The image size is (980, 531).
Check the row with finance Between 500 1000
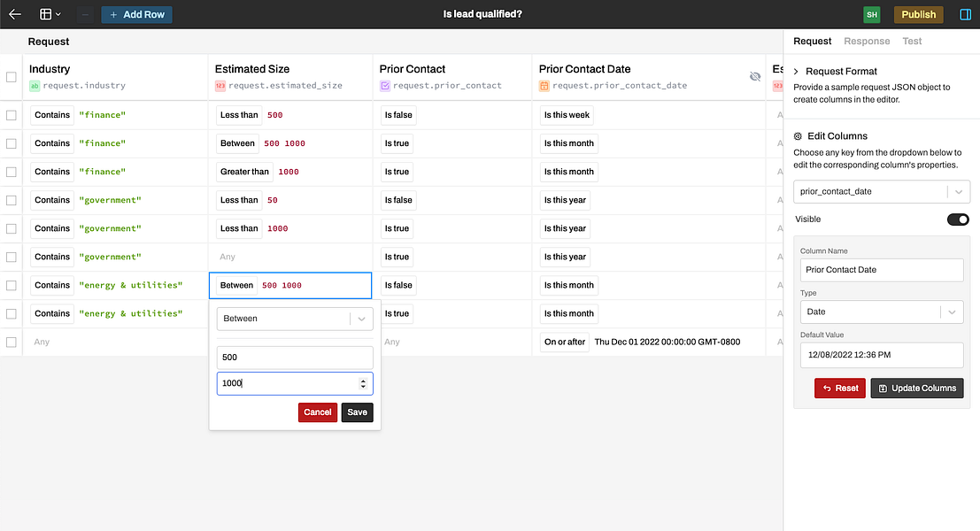click(x=12, y=143)
